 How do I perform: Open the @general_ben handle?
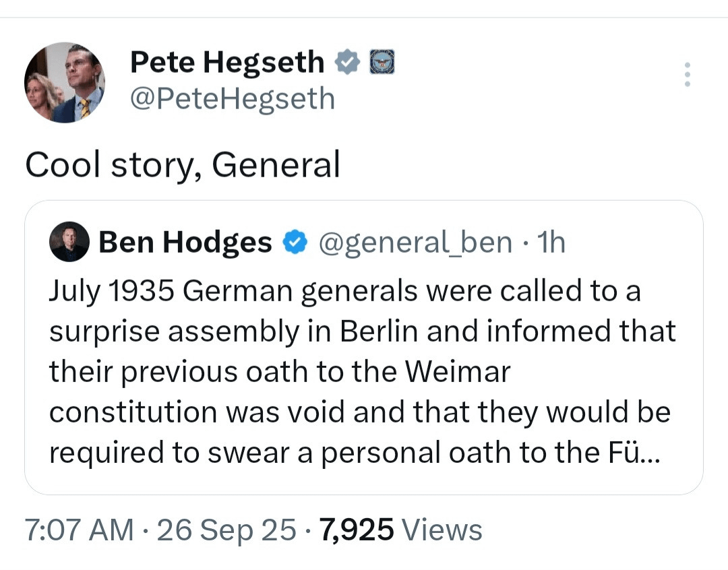[414, 243]
